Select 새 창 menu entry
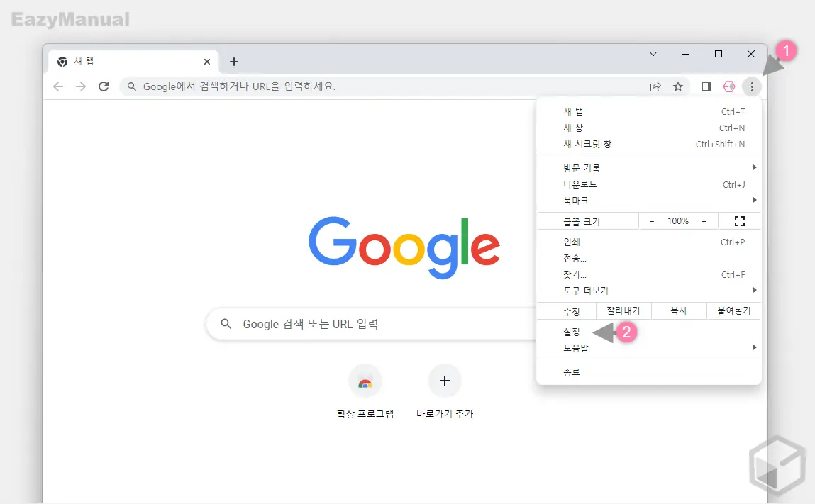 coord(649,128)
